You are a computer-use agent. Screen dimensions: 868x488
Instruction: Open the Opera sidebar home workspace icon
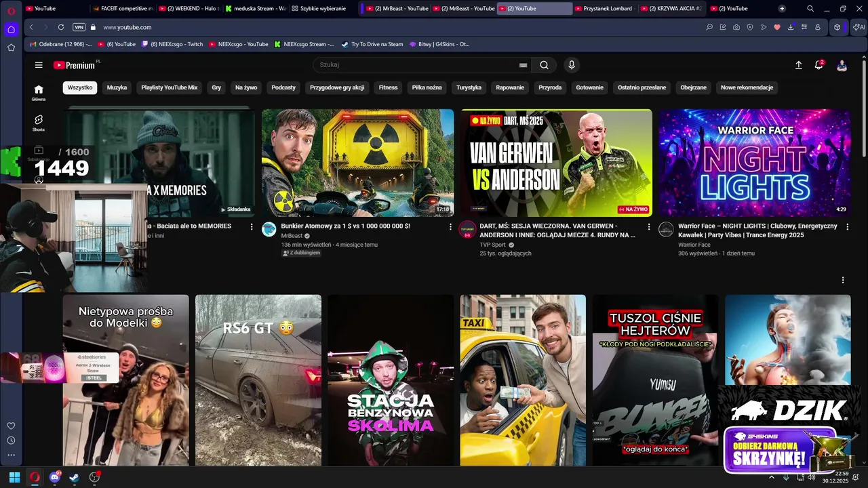11,29
